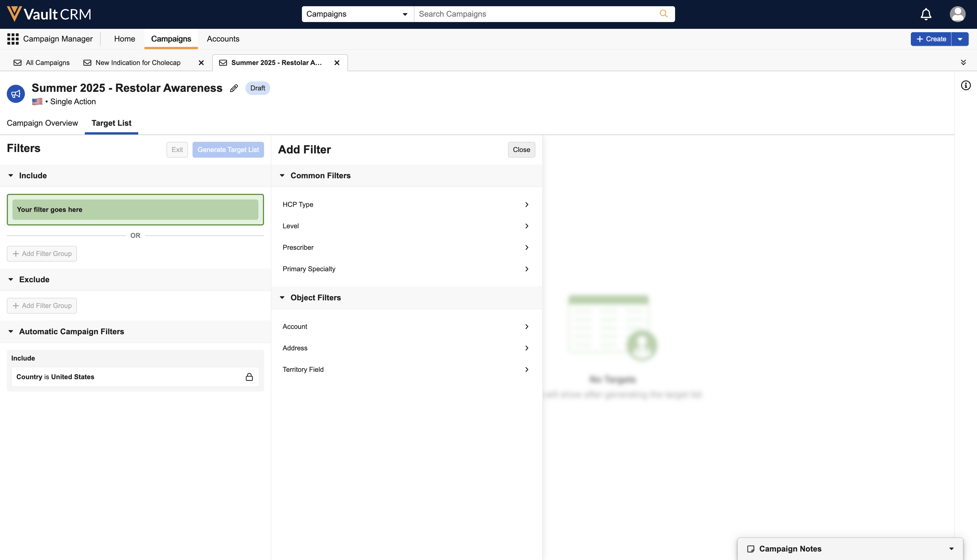This screenshot has width=977, height=560.
Task: Click the double-chevron tabs overflow icon
Action: 963,62
